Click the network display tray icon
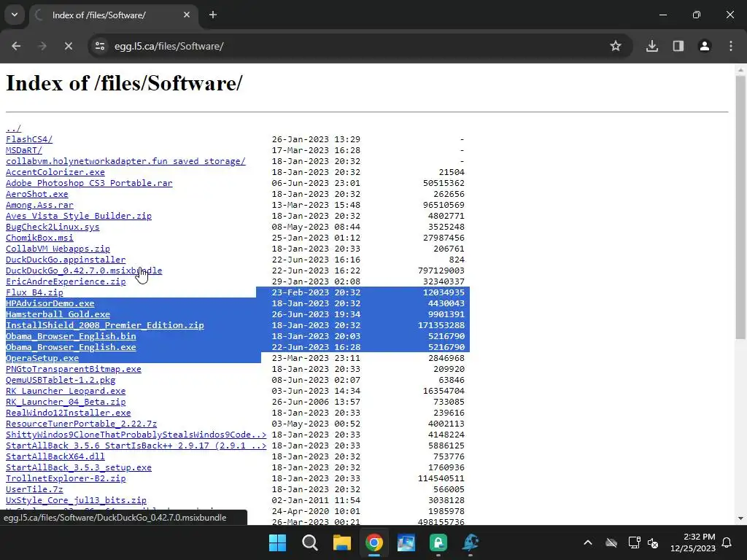Screen dimensions: 747x560 (634, 542)
